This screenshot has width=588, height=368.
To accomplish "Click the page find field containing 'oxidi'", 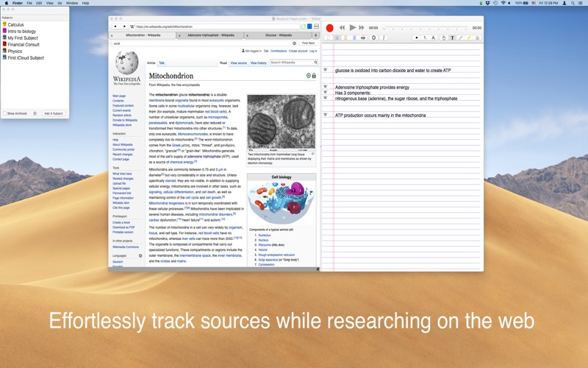I will (203, 43).
